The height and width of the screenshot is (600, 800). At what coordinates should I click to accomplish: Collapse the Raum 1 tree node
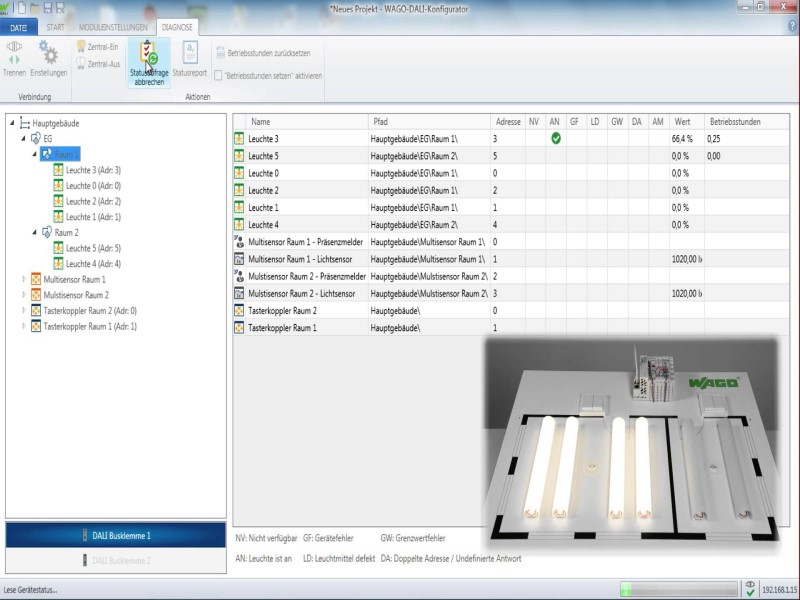tap(35, 154)
